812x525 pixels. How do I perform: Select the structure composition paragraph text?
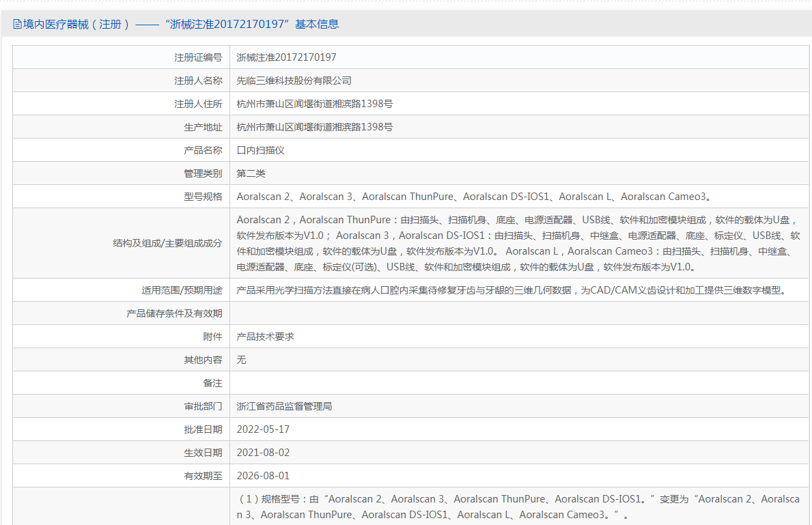pos(518,243)
